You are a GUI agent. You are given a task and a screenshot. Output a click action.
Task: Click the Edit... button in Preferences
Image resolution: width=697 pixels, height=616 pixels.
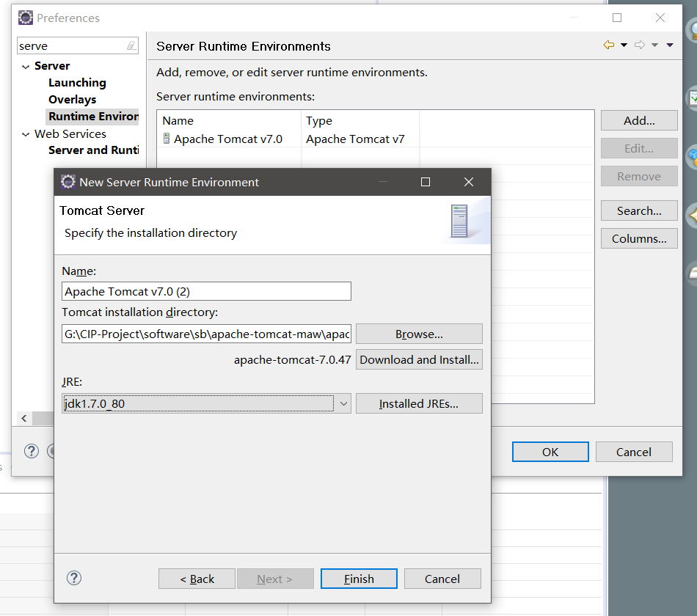(x=639, y=148)
